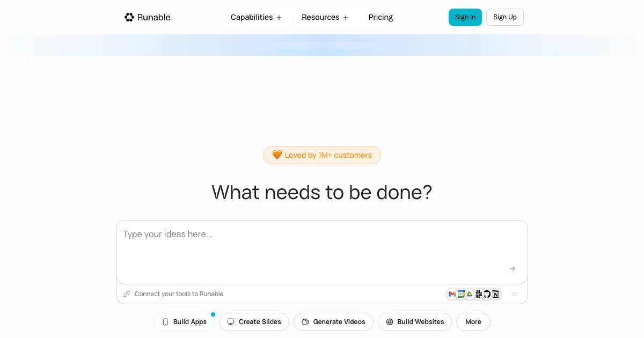Image resolution: width=644 pixels, height=338 pixels.
Task: Submit the prompt with the arrow icon
Action: tap(513, 269)
